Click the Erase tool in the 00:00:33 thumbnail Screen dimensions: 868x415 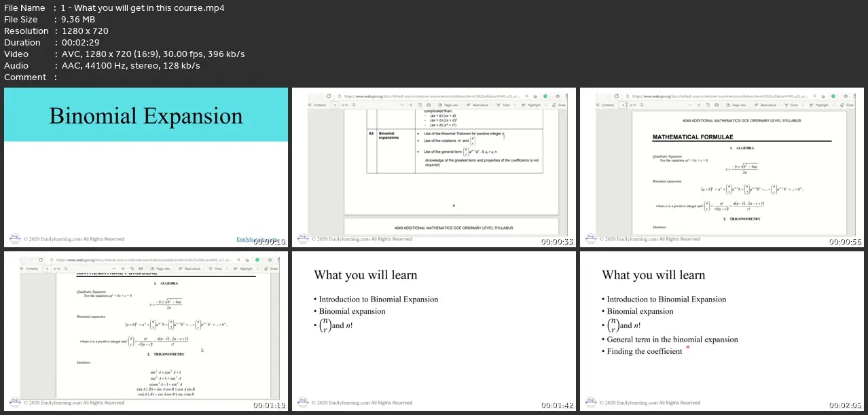[559, 105]
